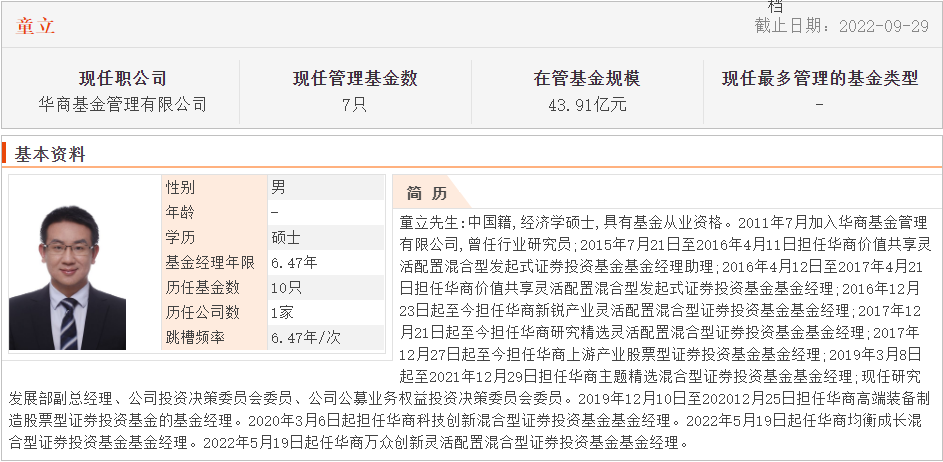Image resolution: width=943 pixels, height=462 pixels.
Task: Click the 跳槽频率 label cell
Action: coord(215,337)
